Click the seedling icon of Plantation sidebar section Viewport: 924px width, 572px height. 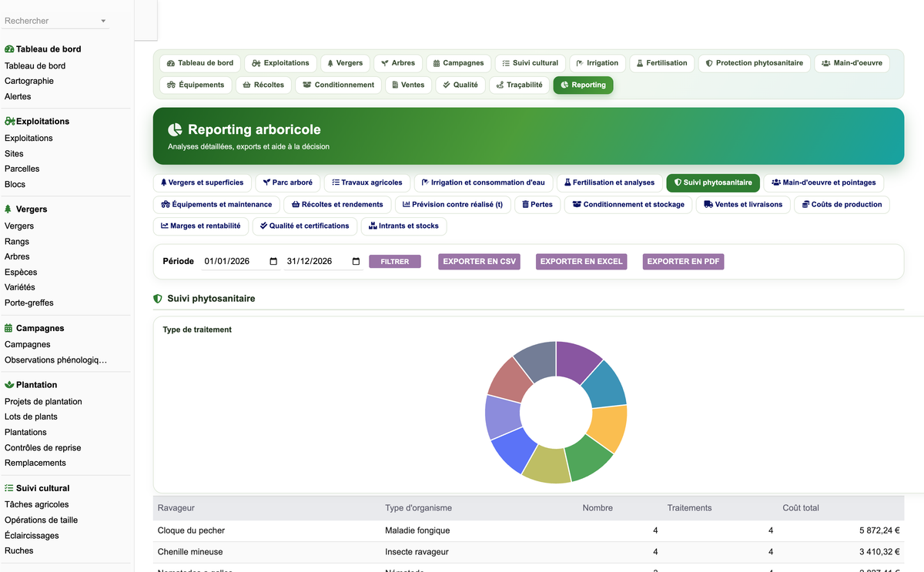coord(9,385)
